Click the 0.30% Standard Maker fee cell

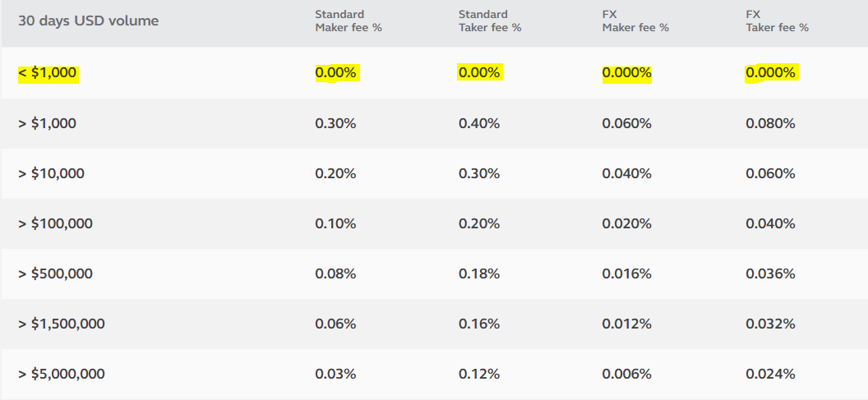[x=335, y=123]
